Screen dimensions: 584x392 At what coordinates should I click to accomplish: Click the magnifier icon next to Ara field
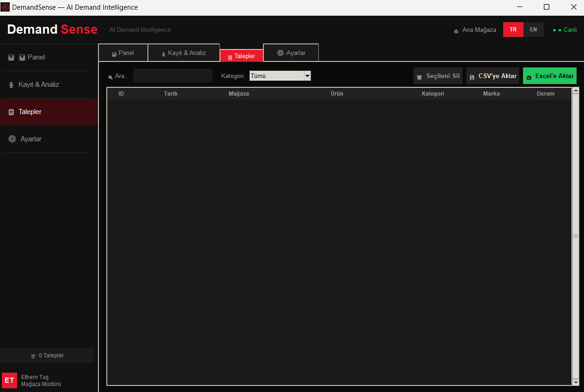110,76
